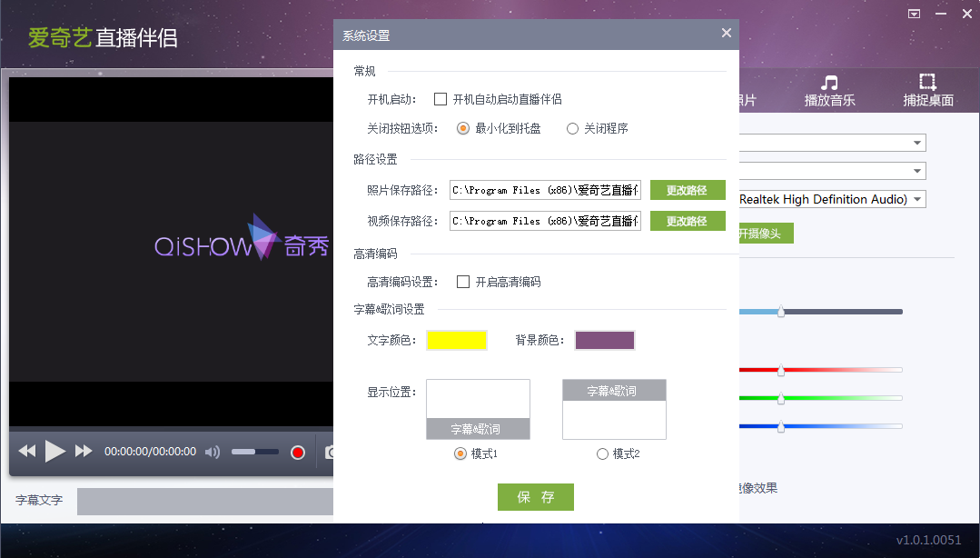Open the yellow 文字颜色 swatch

tap(456, 340)
